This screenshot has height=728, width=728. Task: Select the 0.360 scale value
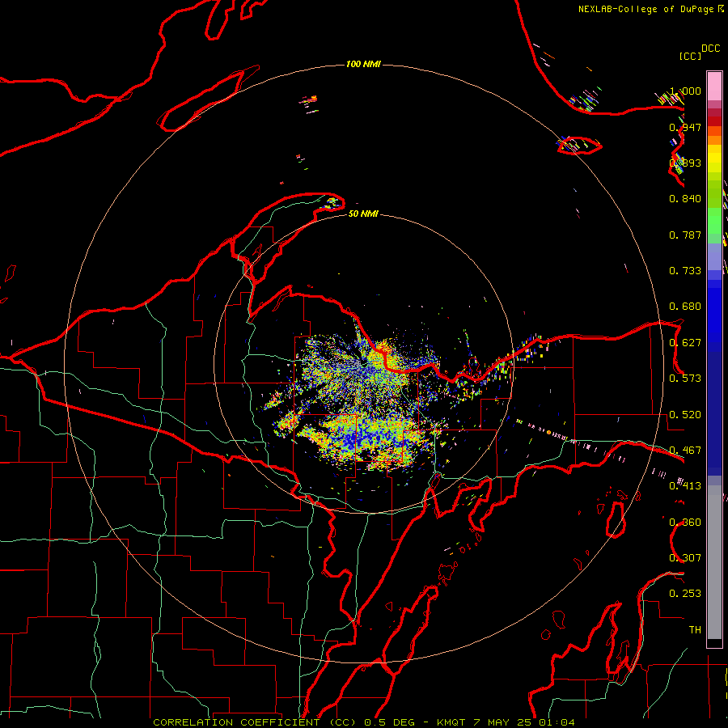(x=685, y=523)
